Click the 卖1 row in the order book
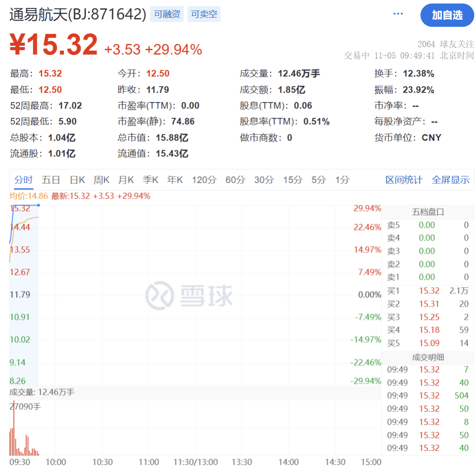Screen dimensions: 476x469 click(x=428, y=277)
